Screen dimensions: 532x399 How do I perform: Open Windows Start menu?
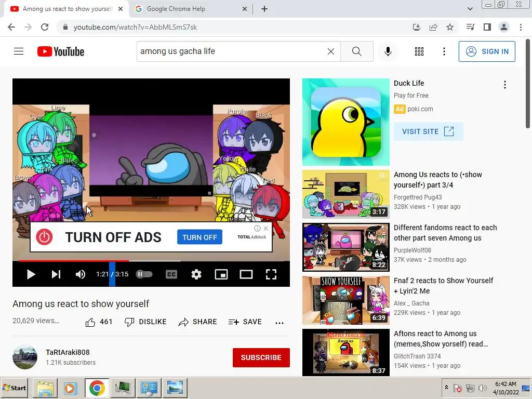[15, 388]
